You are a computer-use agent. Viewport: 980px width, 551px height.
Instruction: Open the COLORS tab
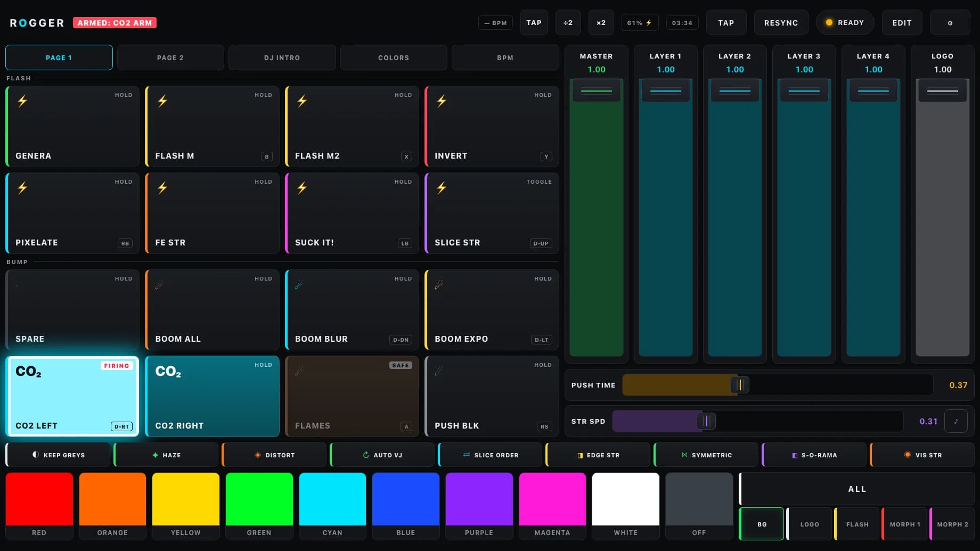[x=394, y=57]
